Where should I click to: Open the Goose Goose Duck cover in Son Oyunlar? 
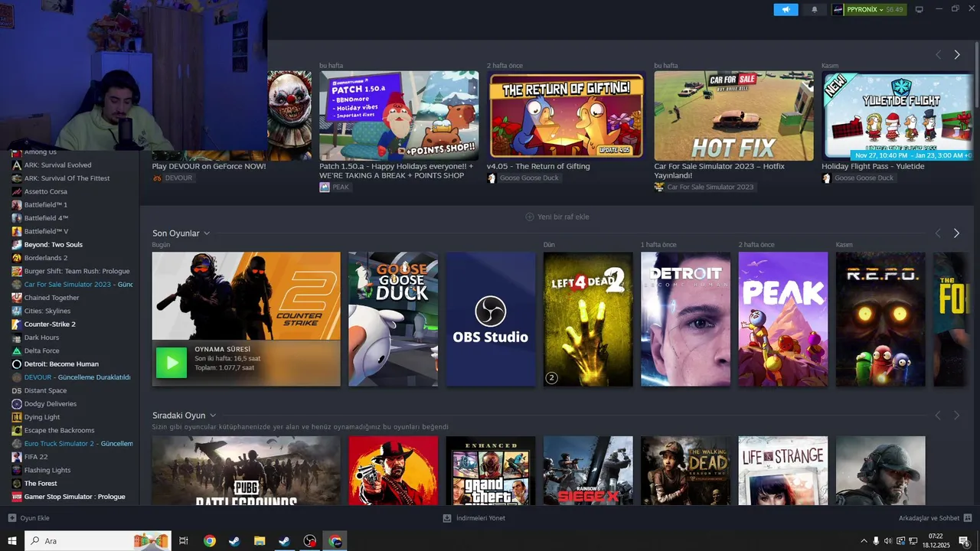tap(394, 319)
